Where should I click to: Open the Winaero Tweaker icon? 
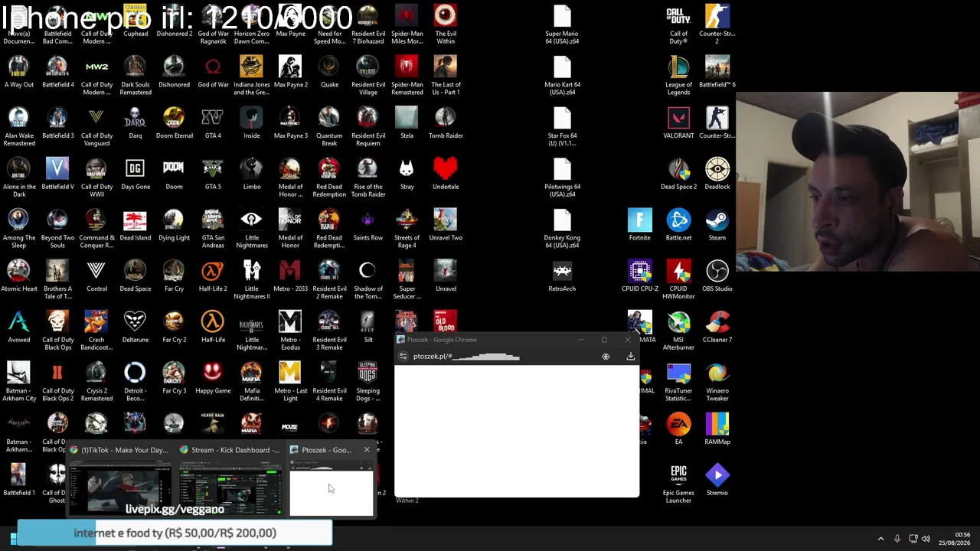(717, 381)
